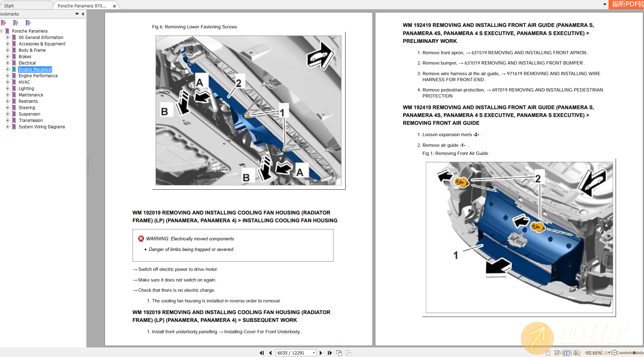Go to the next page

click(x=321, y=353)
